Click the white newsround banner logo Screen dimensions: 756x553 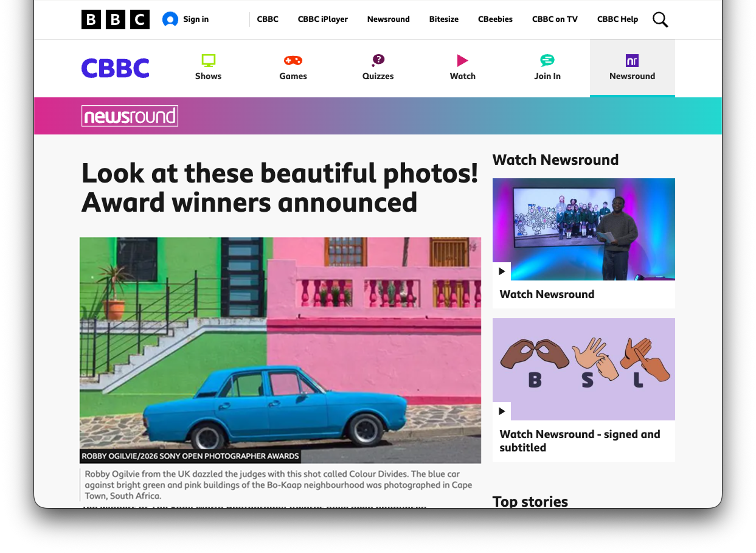tap(130, 116)
